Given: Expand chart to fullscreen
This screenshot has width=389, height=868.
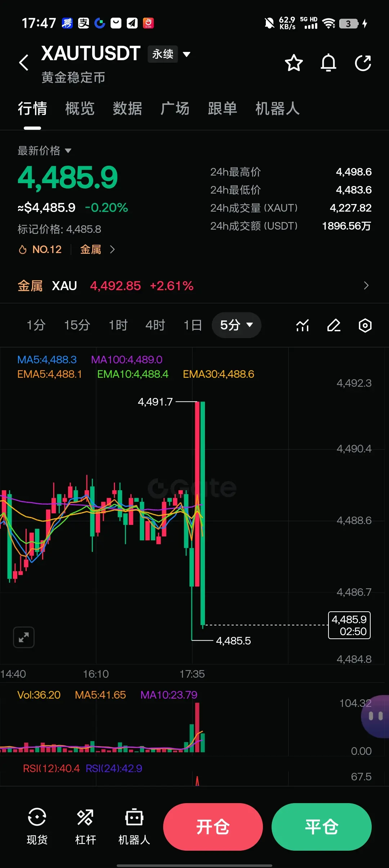Looking at the screenshot, I should 24,637.
